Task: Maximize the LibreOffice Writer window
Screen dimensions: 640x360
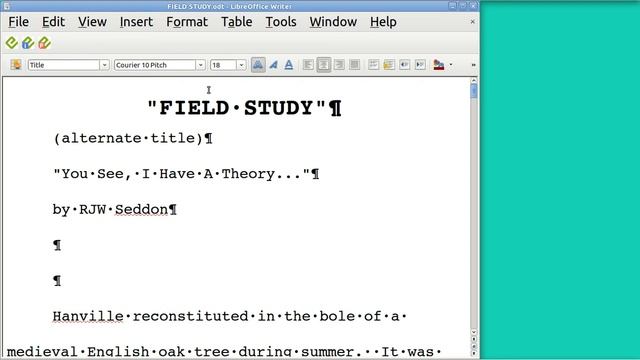Action: point(463,6)
